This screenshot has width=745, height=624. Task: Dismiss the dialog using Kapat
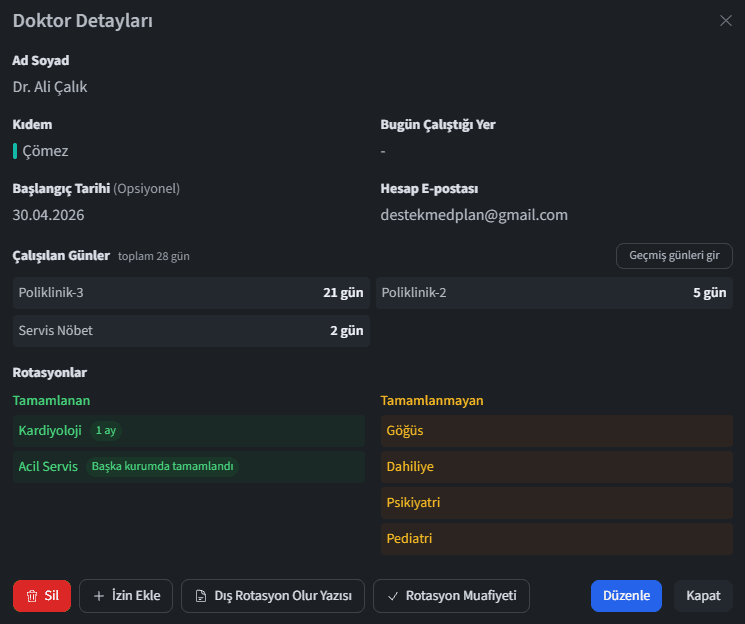703,595
